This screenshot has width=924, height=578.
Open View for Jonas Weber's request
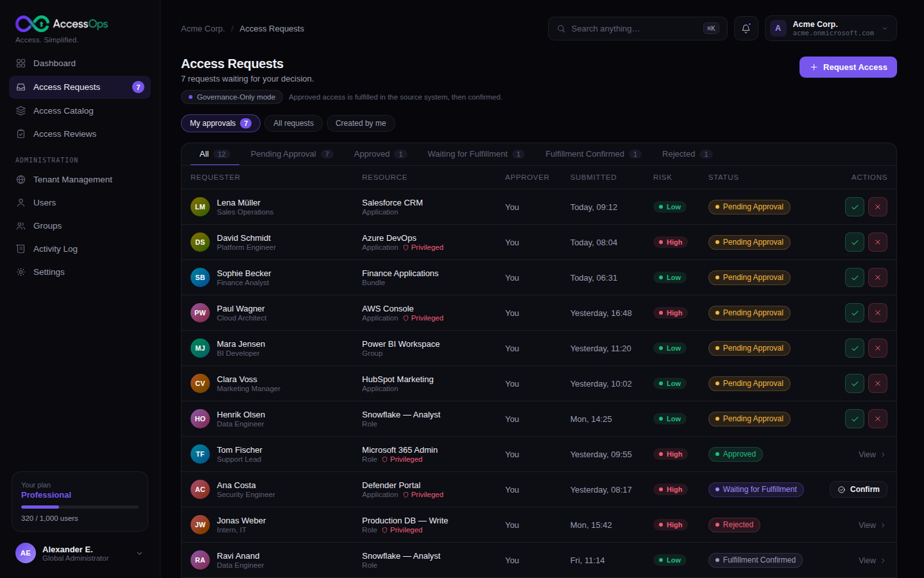click(872, 525)
